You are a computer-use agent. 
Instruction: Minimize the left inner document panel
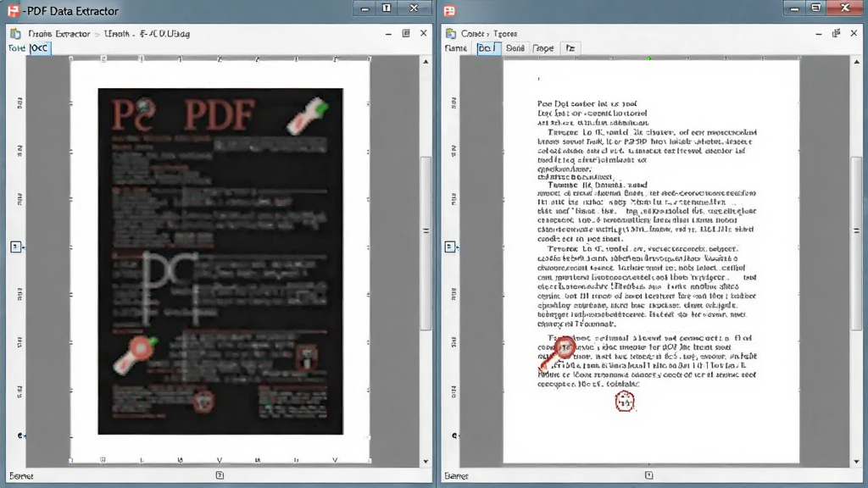point(388,34)
